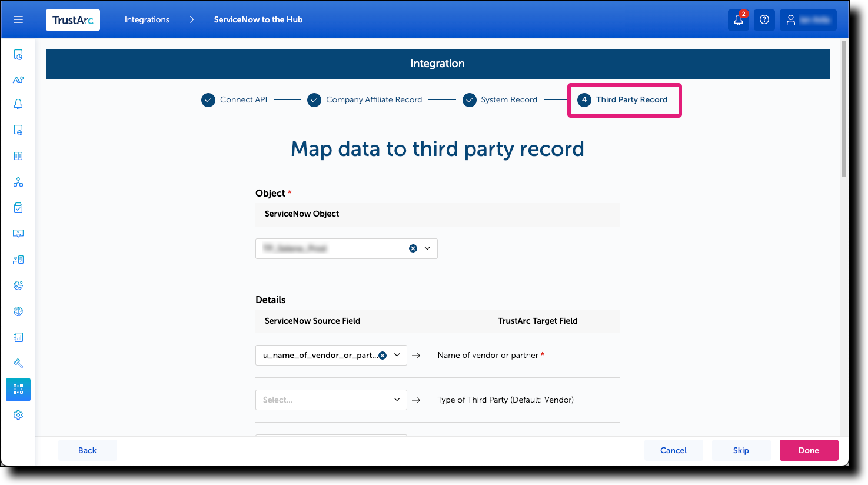Open the Integrations breadcrumb link
The height and width of the screenshot is (485, 868).
[x=147, y=19]
